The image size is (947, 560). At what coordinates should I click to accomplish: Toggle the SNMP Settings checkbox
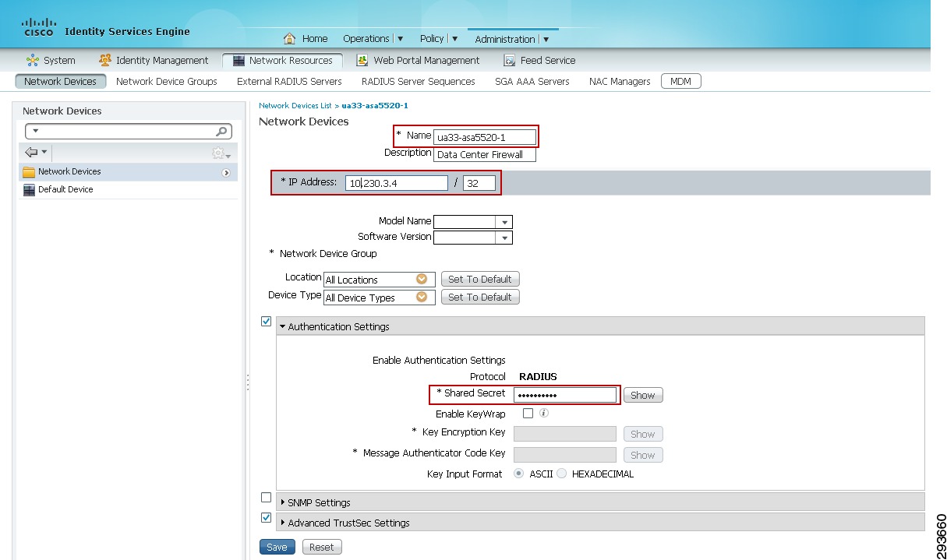click(266, 497)
